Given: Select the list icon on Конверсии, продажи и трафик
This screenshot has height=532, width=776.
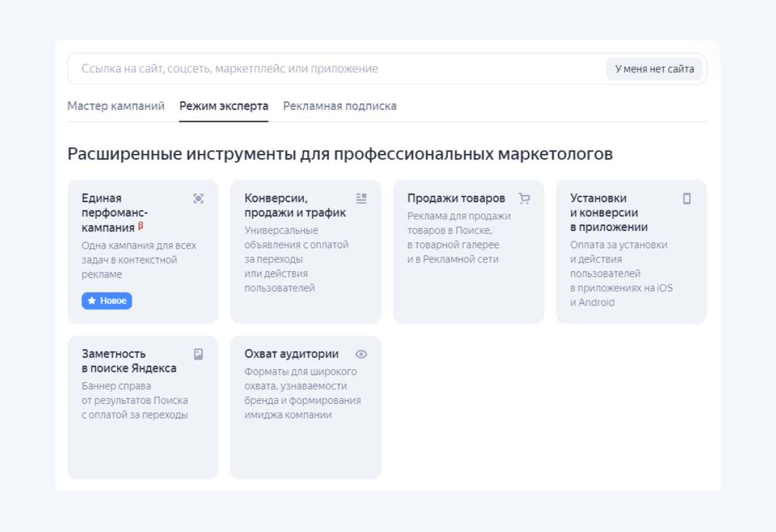Looking at the screenshot, I should pyautogui.click(x=362, y=198).
